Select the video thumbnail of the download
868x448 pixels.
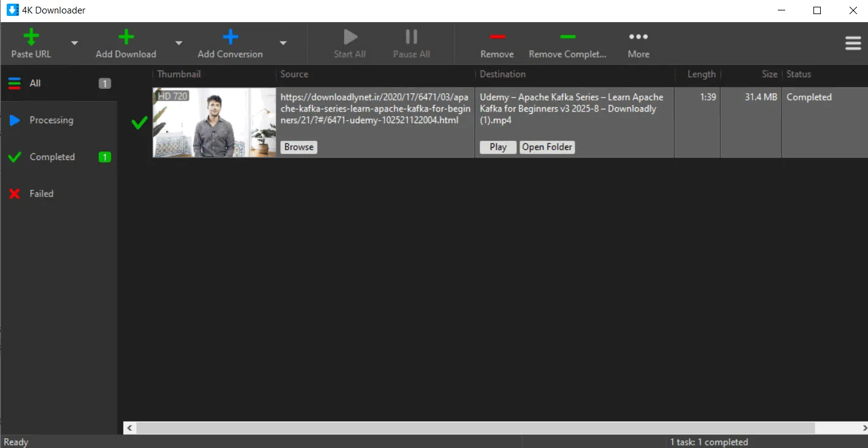coord(215,123)
